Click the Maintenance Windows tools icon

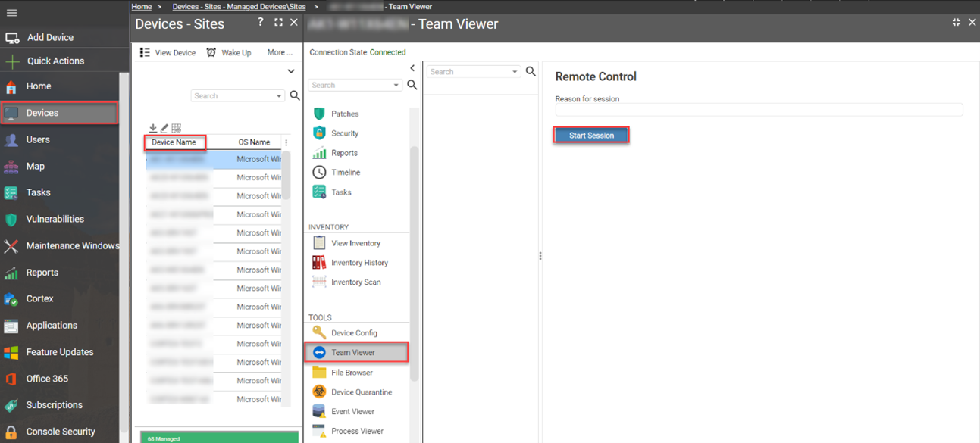(x=11, y=246)
